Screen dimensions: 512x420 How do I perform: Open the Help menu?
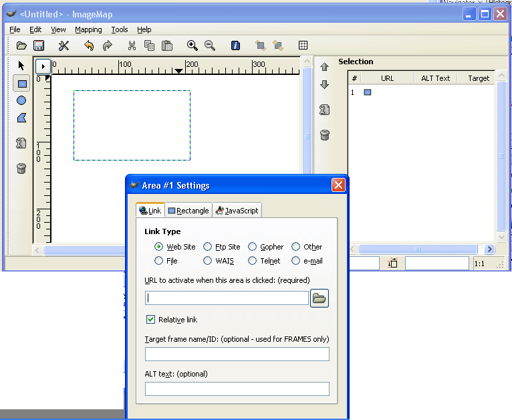[144, 29]
